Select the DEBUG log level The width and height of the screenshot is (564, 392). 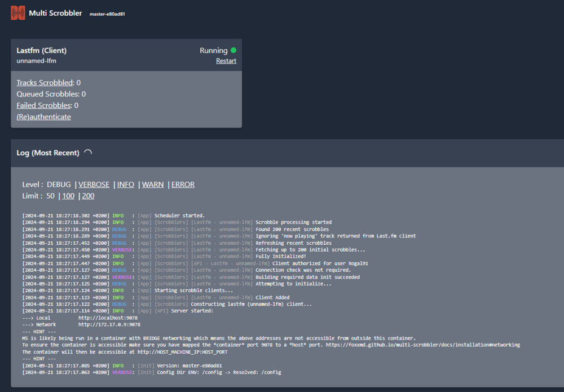coord(59,184)
